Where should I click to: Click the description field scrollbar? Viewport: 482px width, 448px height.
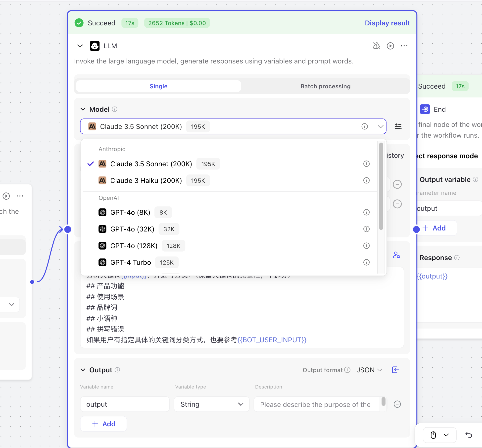coord(383,401)
